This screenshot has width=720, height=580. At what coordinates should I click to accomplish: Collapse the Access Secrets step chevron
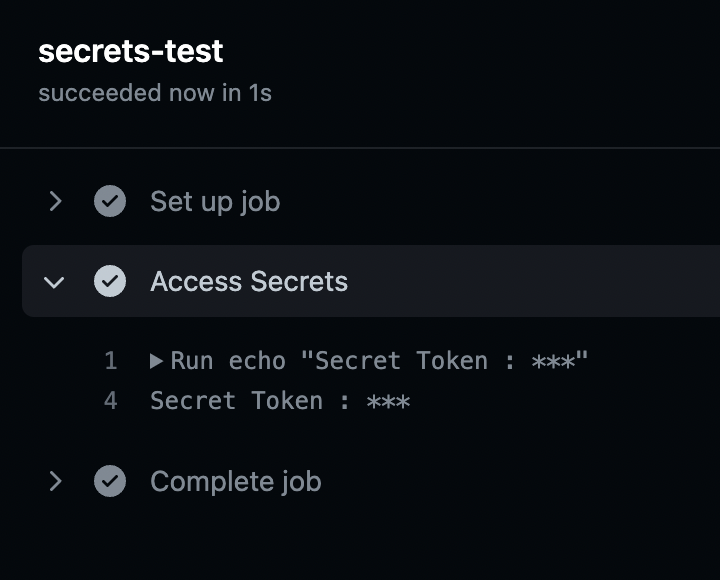click(55, 283)
